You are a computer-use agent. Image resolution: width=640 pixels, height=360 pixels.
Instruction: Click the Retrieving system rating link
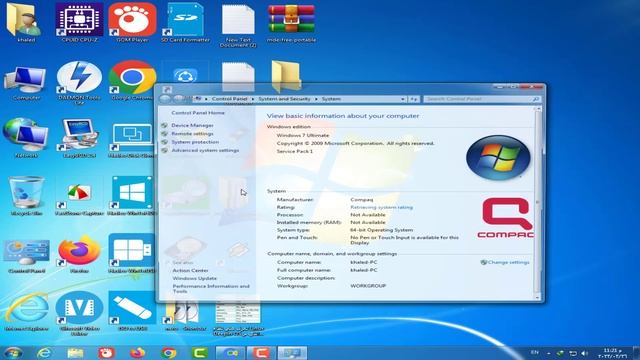click(382, 207)
